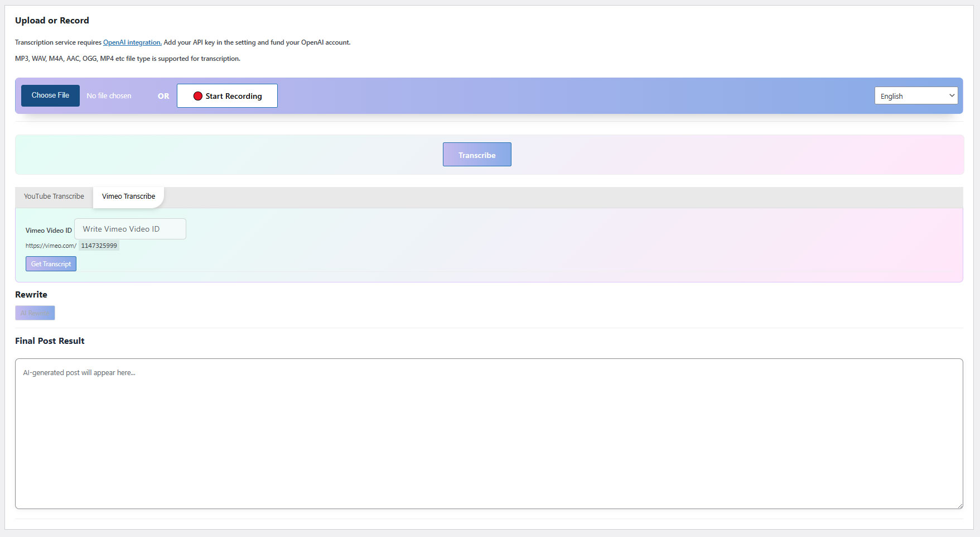Screen dimensions: 980x537
Task: Focus the Write Vimeo Video ID field
Action: (x=130, y=229)
